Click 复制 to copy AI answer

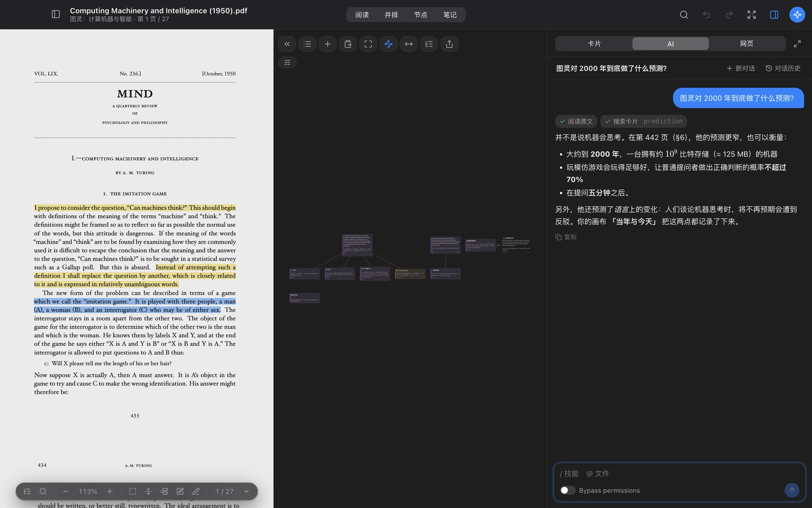click(566, 237)
